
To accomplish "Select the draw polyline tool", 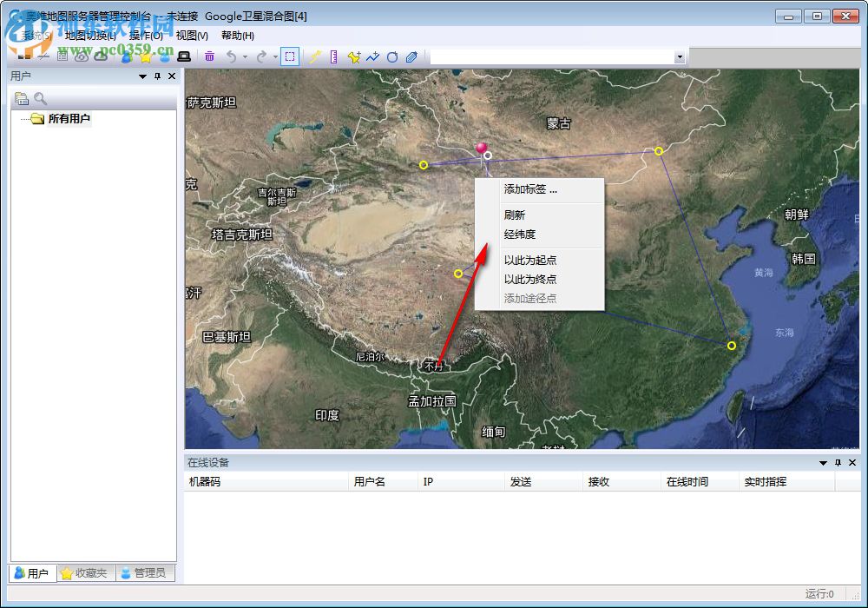I will 372,56.
